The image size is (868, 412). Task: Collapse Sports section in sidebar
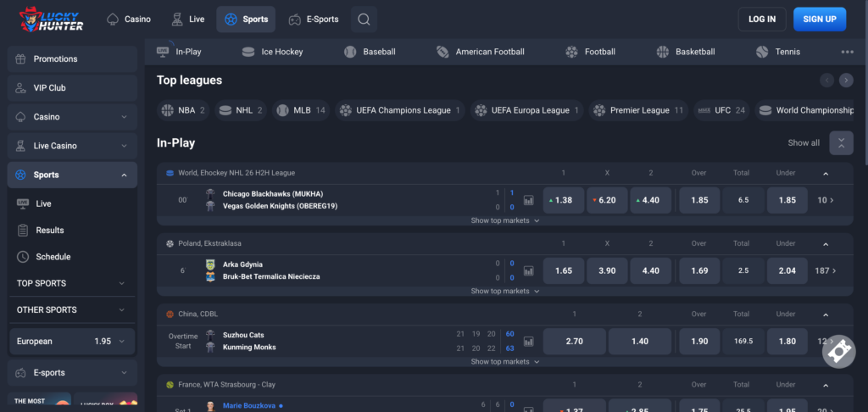tap(72, 175)
